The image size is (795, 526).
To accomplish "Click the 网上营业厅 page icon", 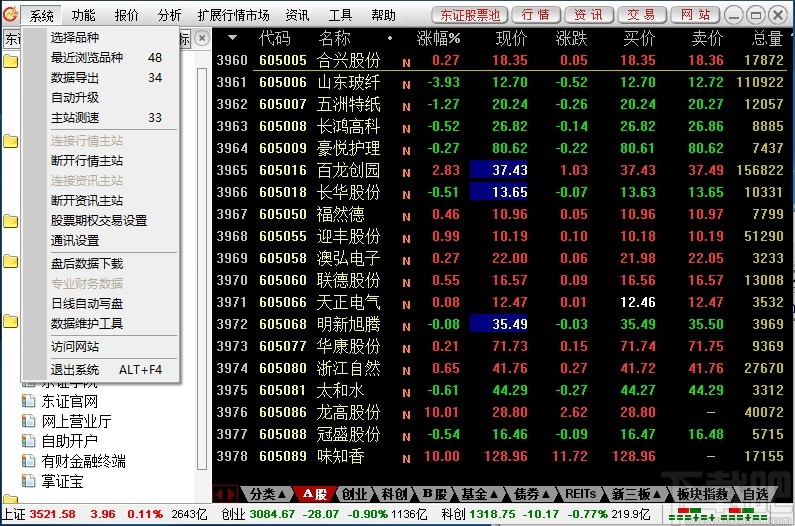I will (28, 421).
